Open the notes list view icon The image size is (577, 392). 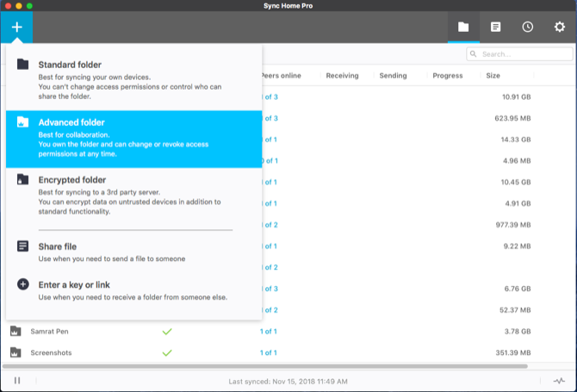495,27
